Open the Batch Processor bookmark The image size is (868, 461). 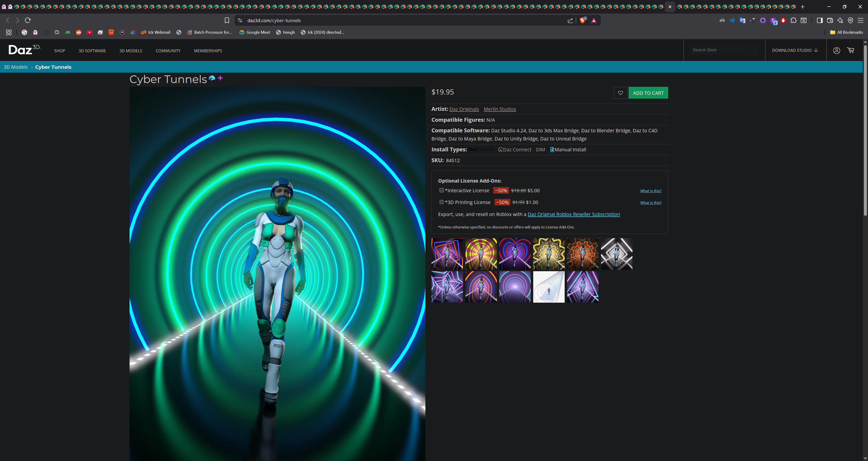209,32
